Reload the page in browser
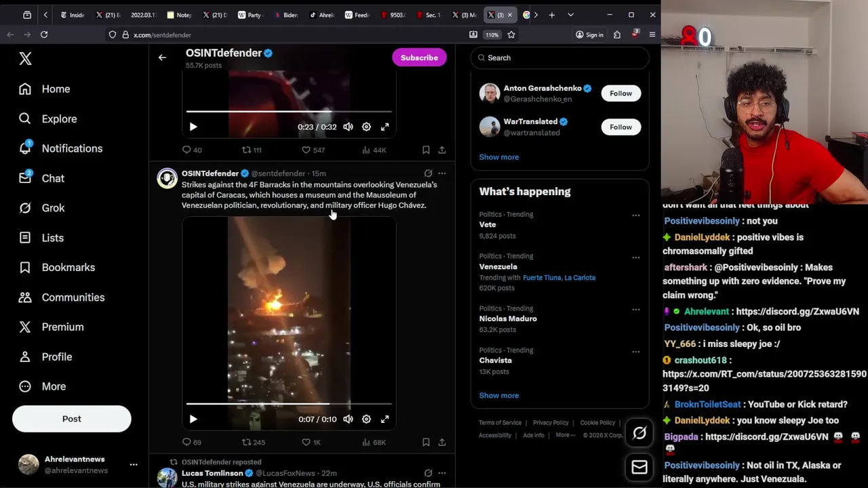 point(44,35)
